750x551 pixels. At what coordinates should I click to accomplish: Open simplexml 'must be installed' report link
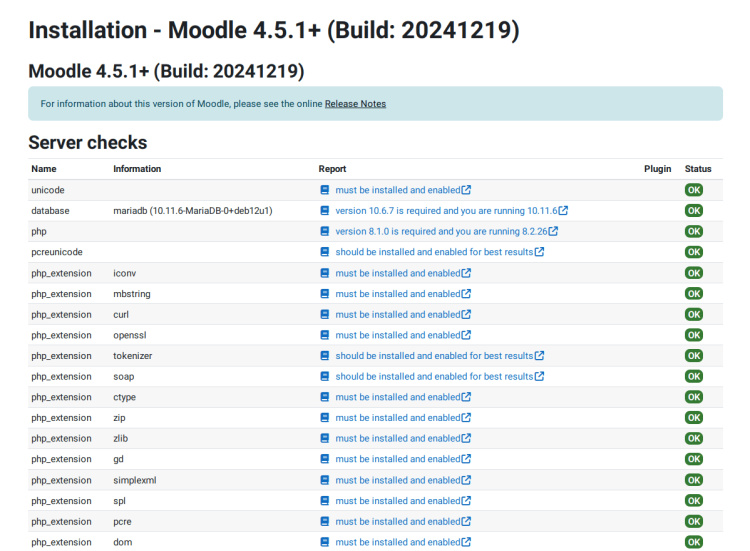point(397,480)
